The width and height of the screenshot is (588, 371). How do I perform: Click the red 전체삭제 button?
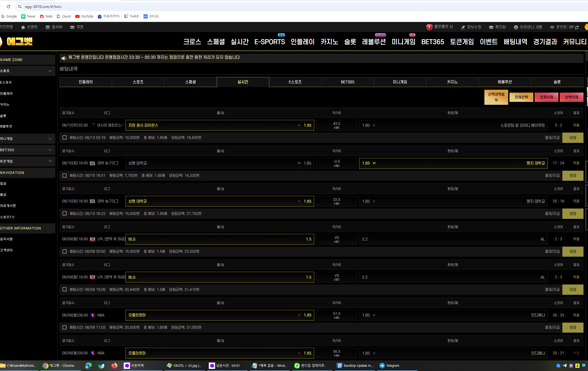pos(547,97)
